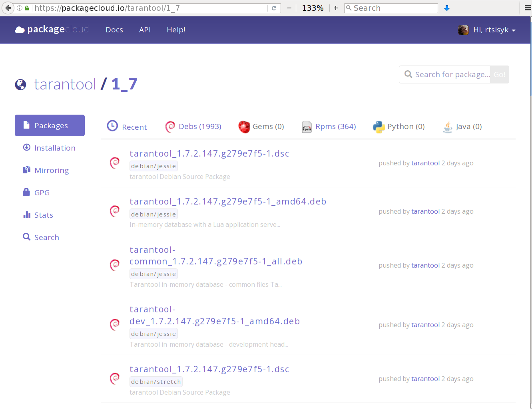Click the Rpm package icon

(307, 127)
